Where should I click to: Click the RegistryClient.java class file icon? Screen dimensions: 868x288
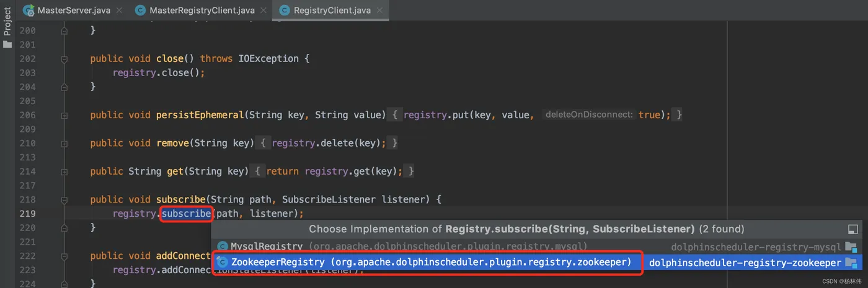tap(285, 11)
